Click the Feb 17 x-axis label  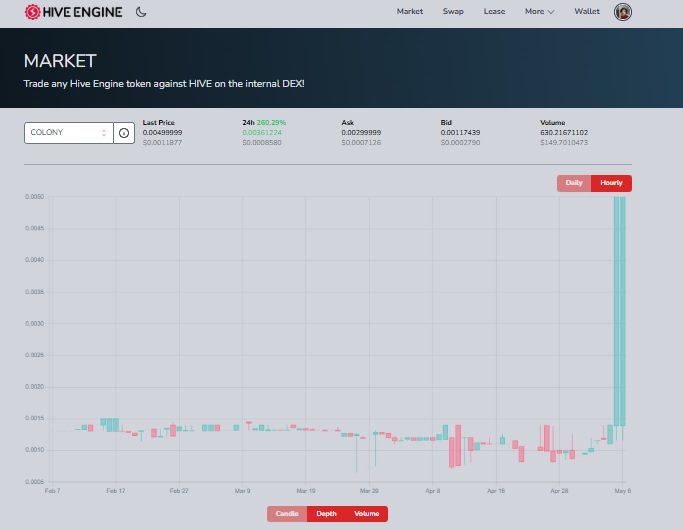click(115, 491)
